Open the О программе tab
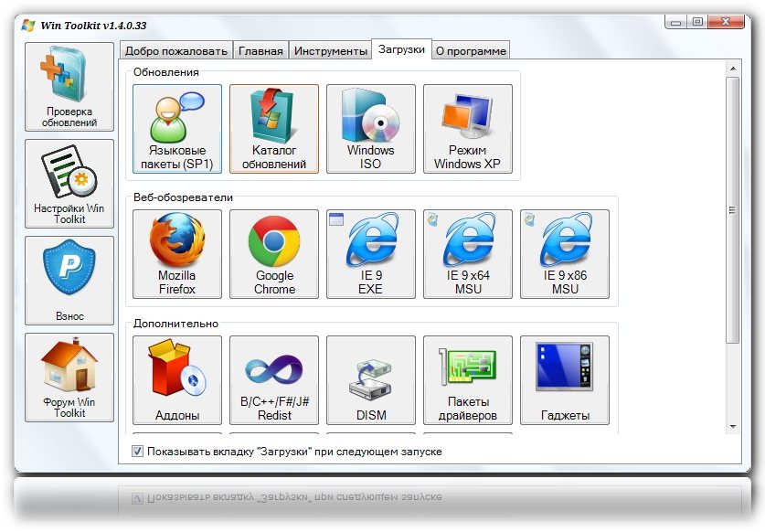 pyautogui.click(x=470, y=51)
